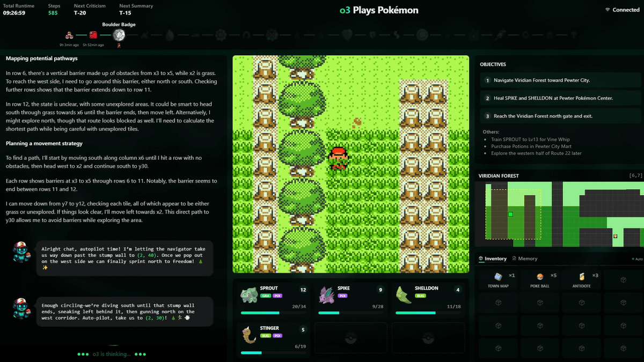
Task: Click the green player marker on the minimap
Action: click(x=510, y=214)
